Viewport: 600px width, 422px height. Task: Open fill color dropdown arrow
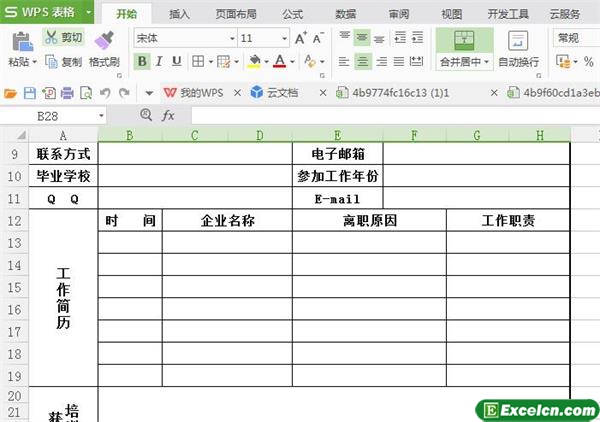tap(266, 62)
